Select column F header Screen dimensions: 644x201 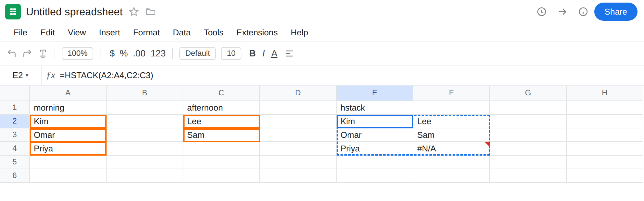451,93
